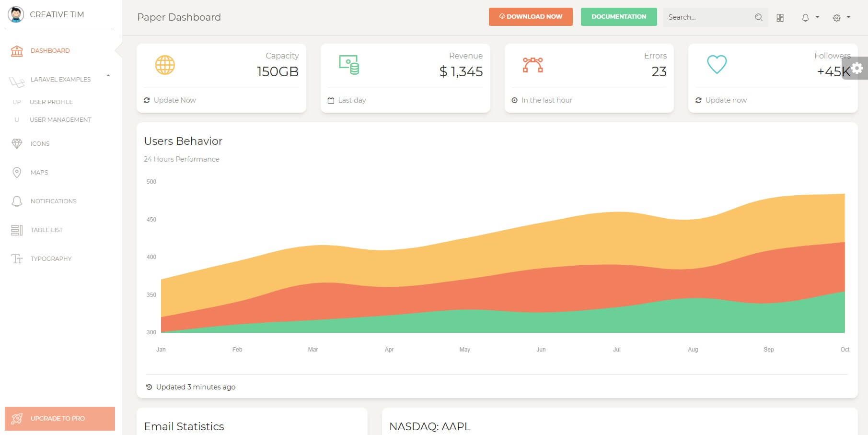Click the Search input field
868x435 pixels.
705,17
